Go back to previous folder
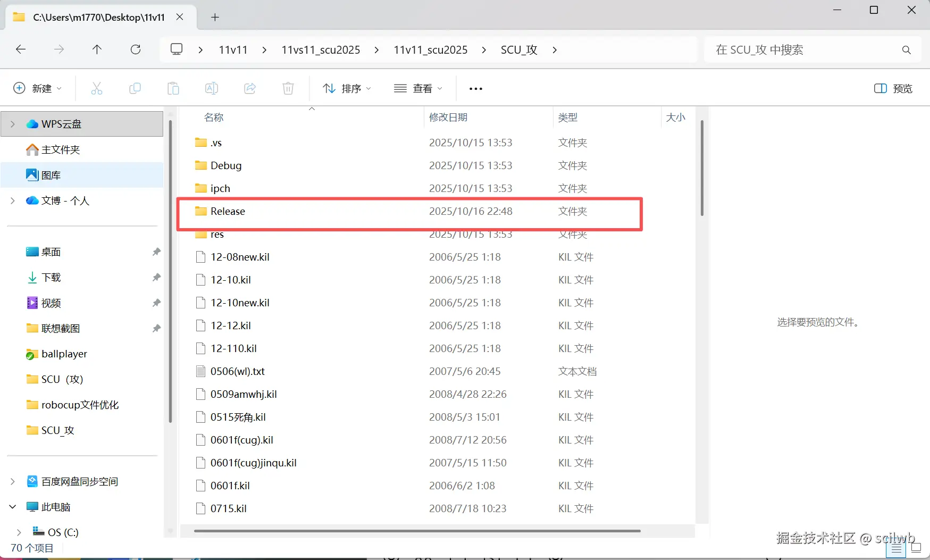930x560 pixels. (x=21, y=49)
